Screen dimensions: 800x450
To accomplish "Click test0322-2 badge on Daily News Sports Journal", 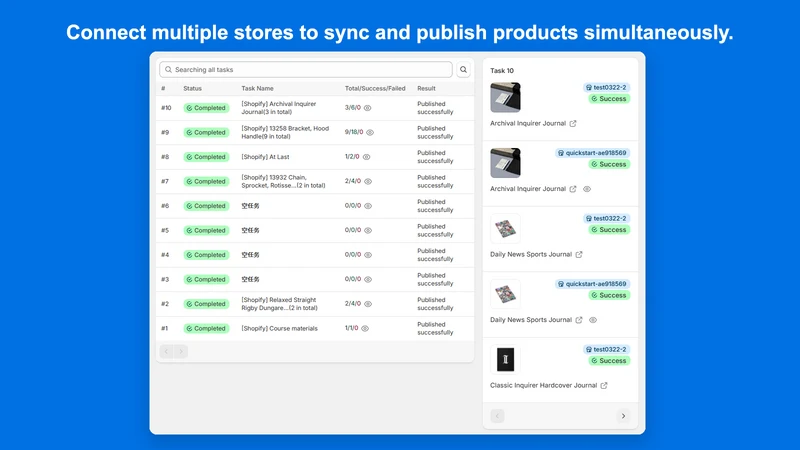I will (x=606, y=218).
